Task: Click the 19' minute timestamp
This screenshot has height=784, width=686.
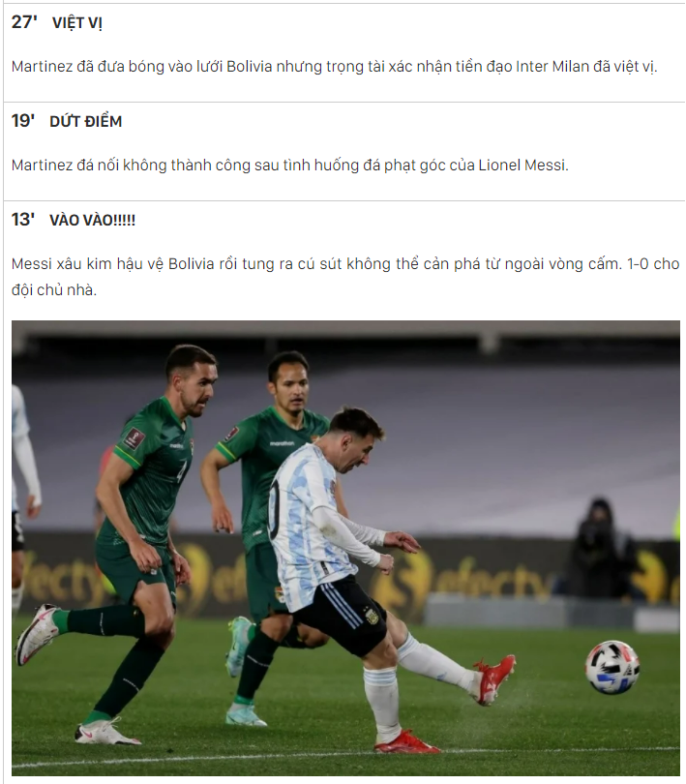Action: pyautogui.click(x=23, y=121)
